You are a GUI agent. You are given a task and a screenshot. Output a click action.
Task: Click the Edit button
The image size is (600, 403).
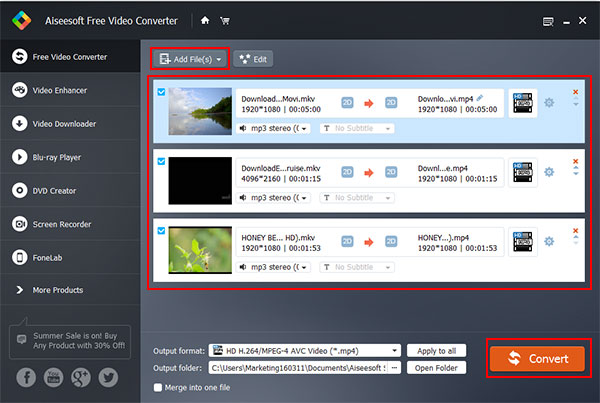pyautogui.click(x=253, y=59)
